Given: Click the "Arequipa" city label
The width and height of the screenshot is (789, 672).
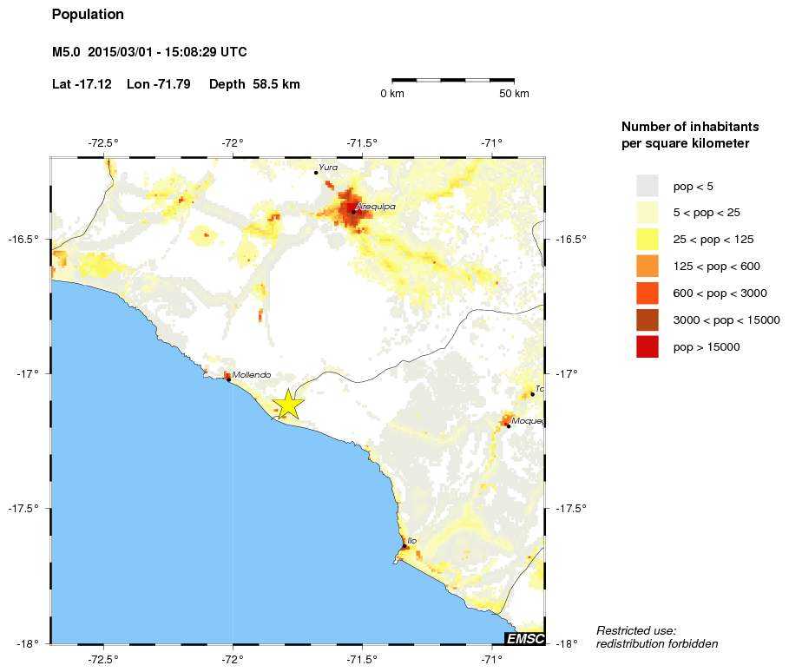Looking at the screenshot, I should pyautogui.click(x=375, y=207).
